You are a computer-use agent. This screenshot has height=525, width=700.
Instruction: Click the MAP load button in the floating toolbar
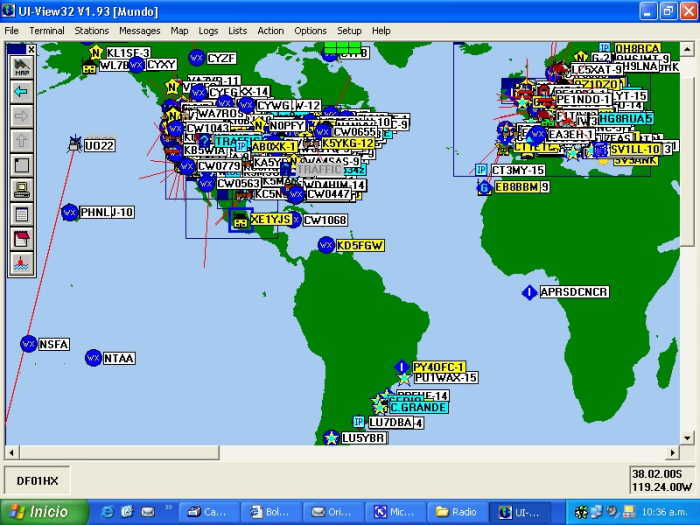pyautogui.click(x=21, y=67)
